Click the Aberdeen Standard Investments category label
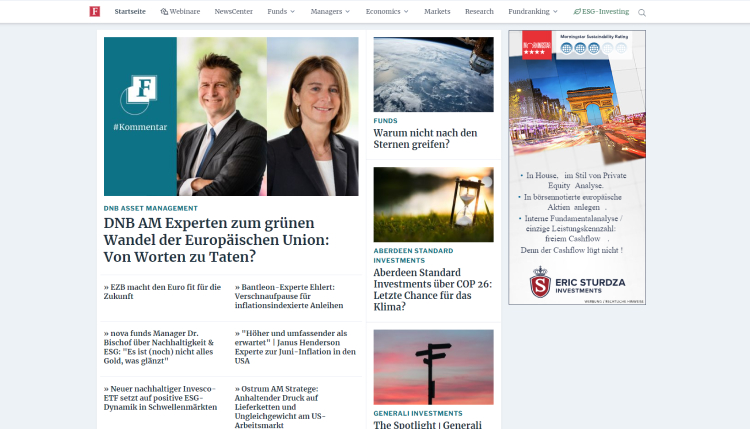Image resolution: width=750 pixels, height=429 pixels. pos(413,255)
